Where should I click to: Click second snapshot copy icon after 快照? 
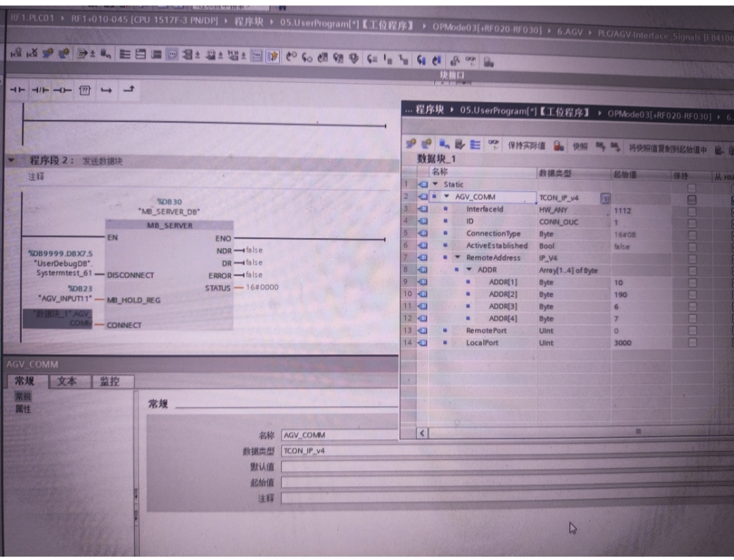click(x=615, y=147)
